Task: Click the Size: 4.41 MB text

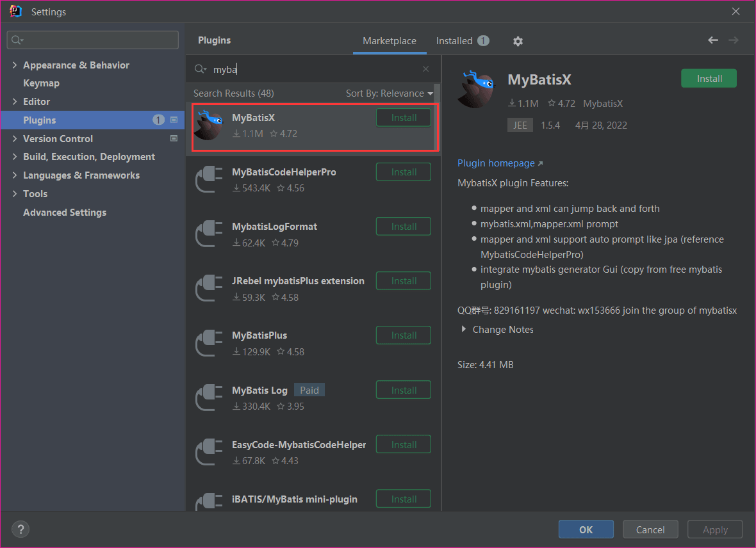Action: pos(486,365)
